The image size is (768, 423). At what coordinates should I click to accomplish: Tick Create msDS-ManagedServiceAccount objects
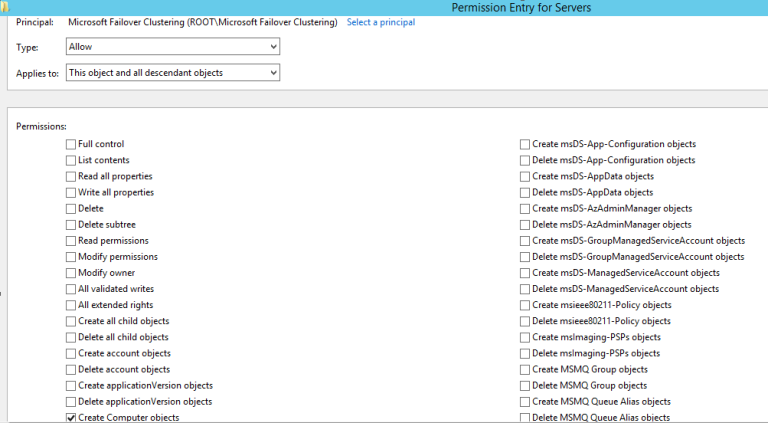(x=525, y=273)
